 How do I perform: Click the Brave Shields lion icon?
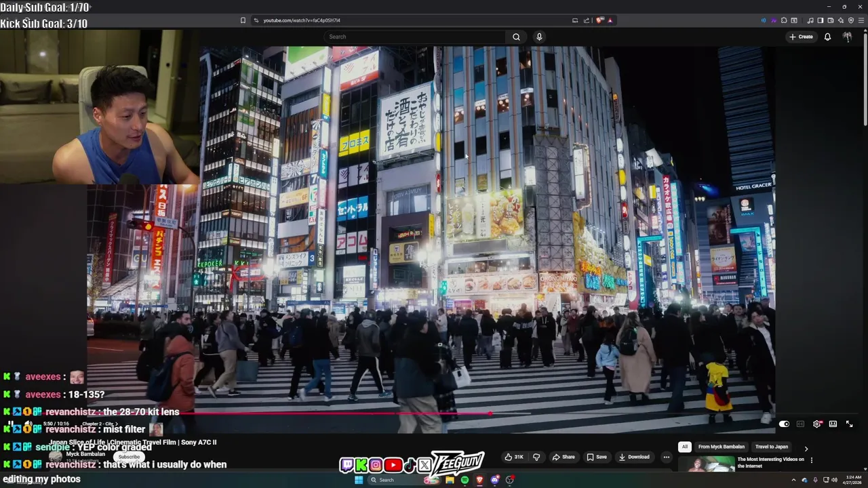point(599,20)
